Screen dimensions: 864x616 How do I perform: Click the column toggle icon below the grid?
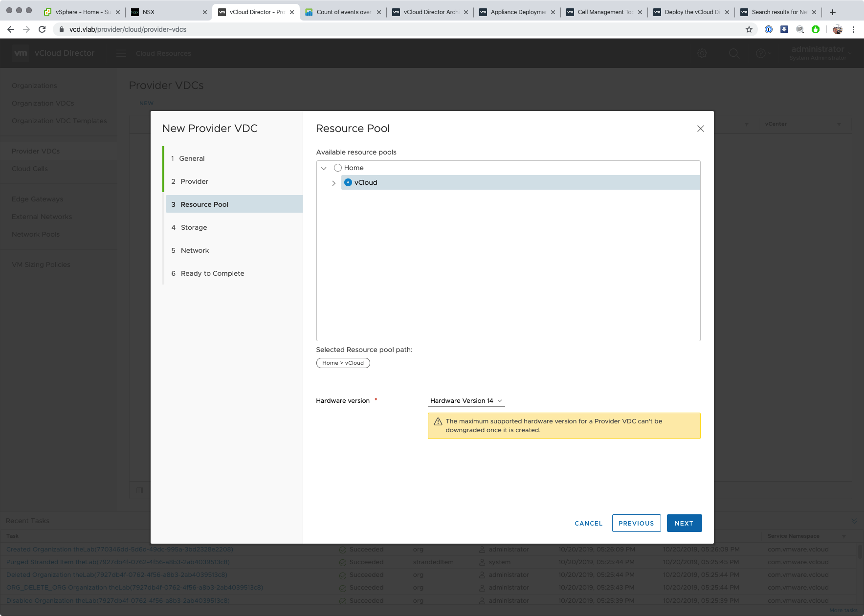click(140, 490)
